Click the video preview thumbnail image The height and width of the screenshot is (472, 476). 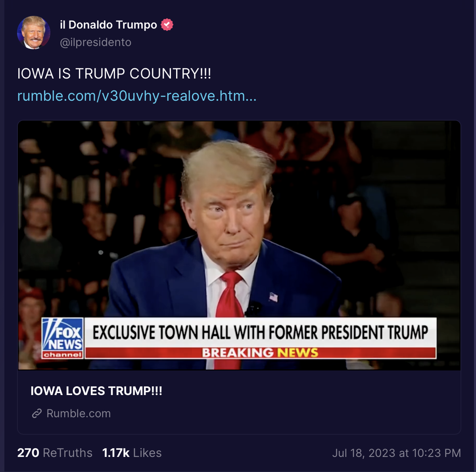(x=239, y=246)
